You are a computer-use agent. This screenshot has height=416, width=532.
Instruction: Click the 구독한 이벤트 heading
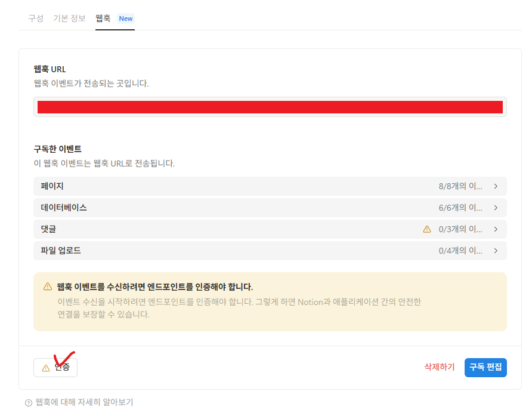pyautogui.click(x=58, y=149)
